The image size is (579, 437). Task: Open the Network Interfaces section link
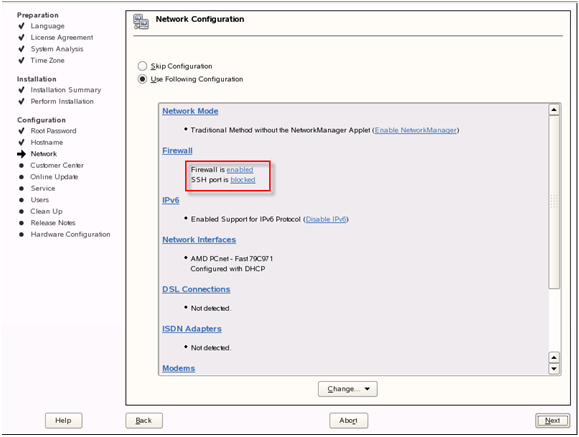click(x=199, y=240)
